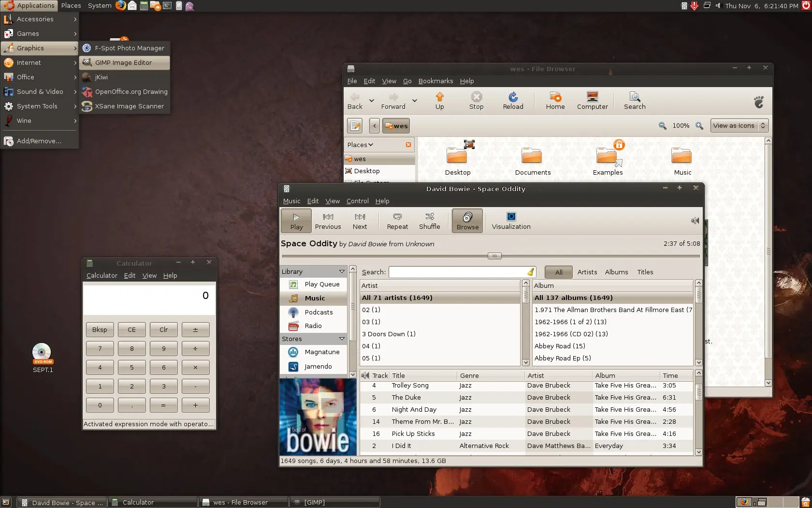
Task: Toggle Repeat playback mode
Action: click(x=397, y=221)
